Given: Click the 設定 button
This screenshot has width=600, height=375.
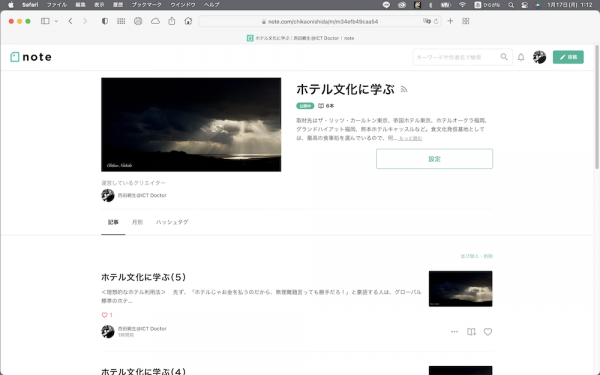Looking at the screenshot, I should pyautogui.click(x=434, y=159).
